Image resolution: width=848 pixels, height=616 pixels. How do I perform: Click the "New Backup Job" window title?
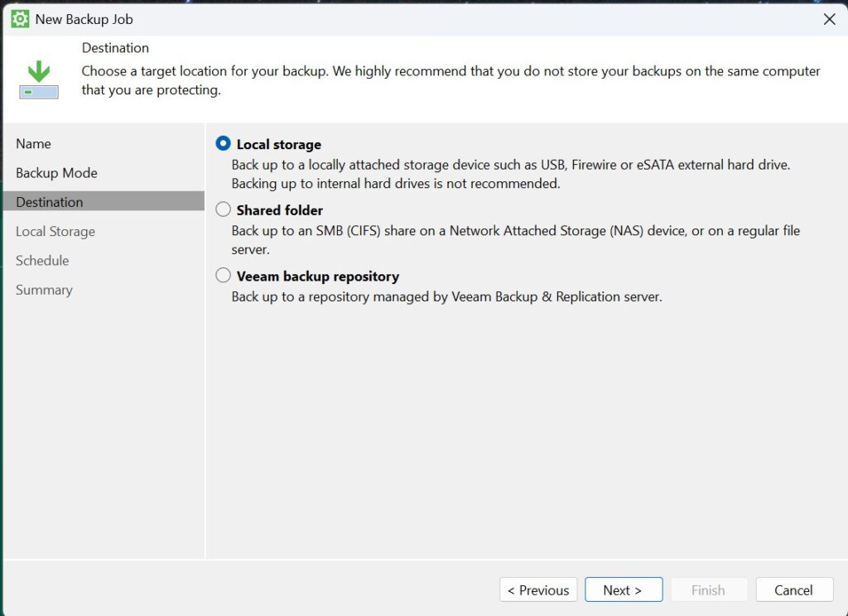coord(84,19)
